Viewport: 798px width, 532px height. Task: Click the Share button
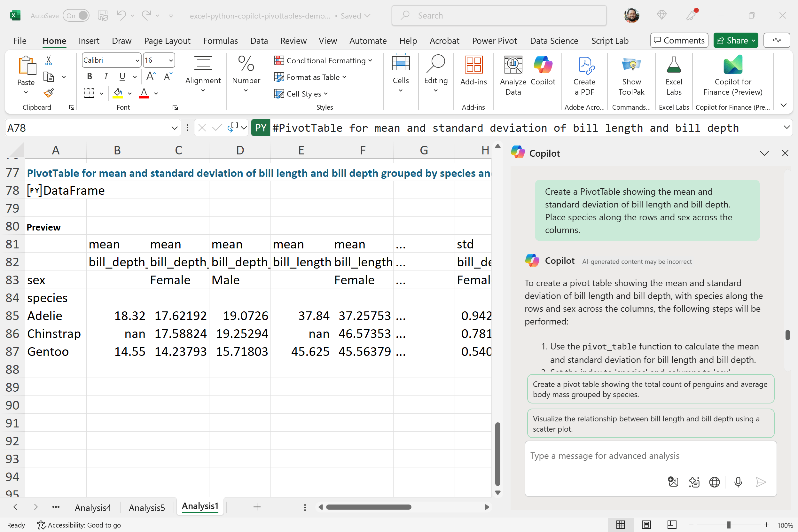point(735,40)
